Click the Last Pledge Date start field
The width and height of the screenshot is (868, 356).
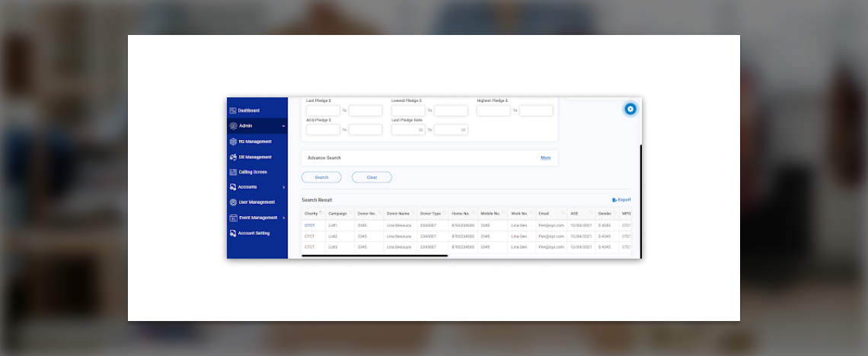408,130
